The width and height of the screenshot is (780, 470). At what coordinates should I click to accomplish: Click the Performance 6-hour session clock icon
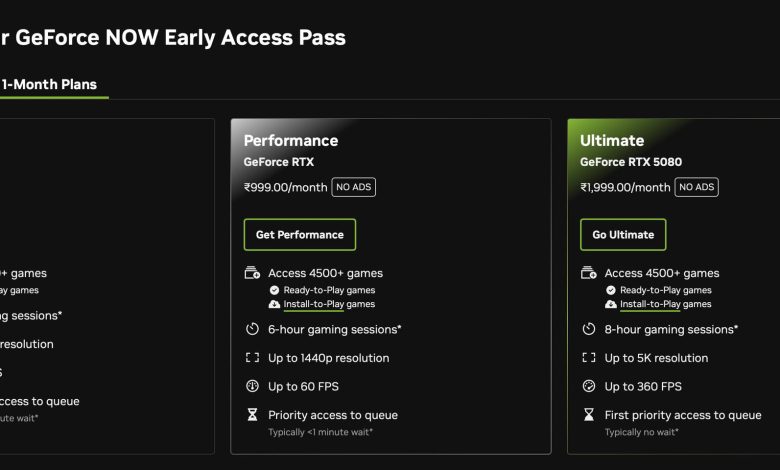(x=252, y=329)
